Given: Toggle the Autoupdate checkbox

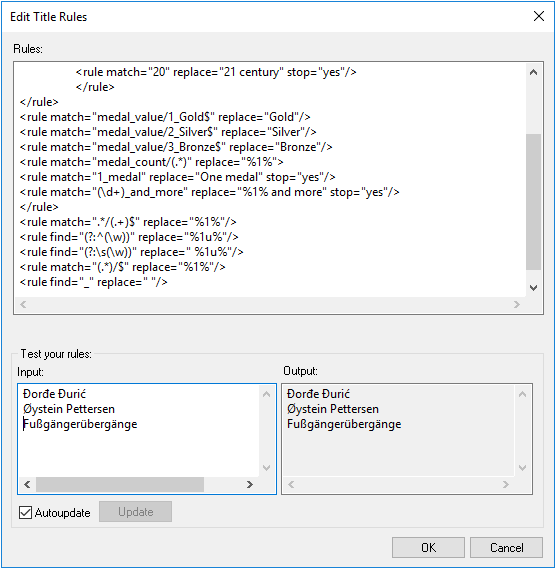Looking at the screenshot, I should (x=25, y=513).
